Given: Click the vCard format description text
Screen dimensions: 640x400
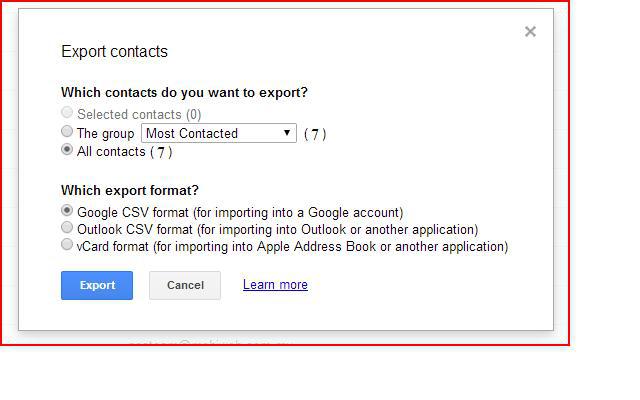Looking at the screenshot, I should click(x=292, y=246).
